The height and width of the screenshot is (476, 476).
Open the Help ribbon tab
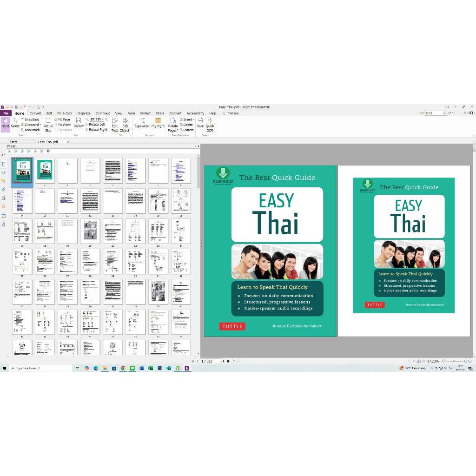[x=213, y=113]
